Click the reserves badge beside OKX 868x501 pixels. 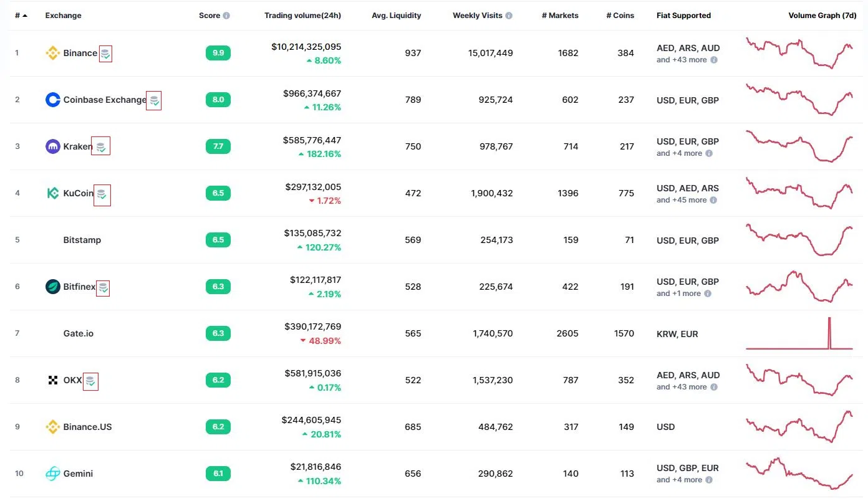click(x=90, y=381)
